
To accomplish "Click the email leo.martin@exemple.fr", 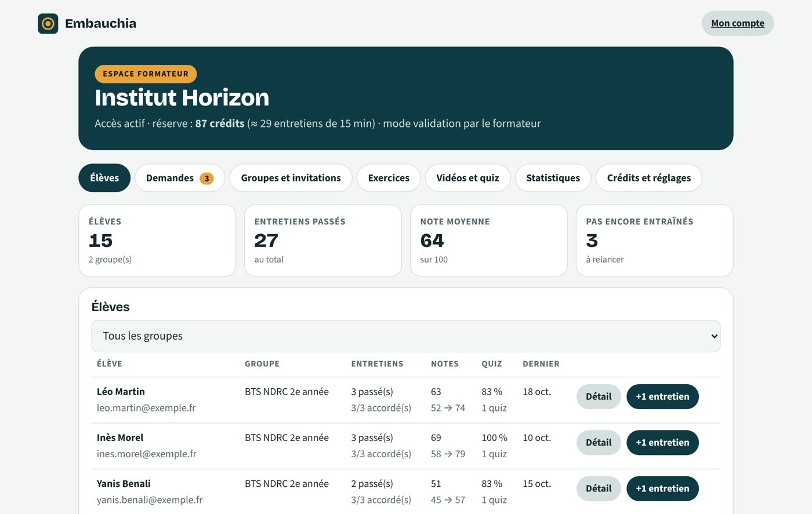I will pyautogui.click(x=146, y=408).
